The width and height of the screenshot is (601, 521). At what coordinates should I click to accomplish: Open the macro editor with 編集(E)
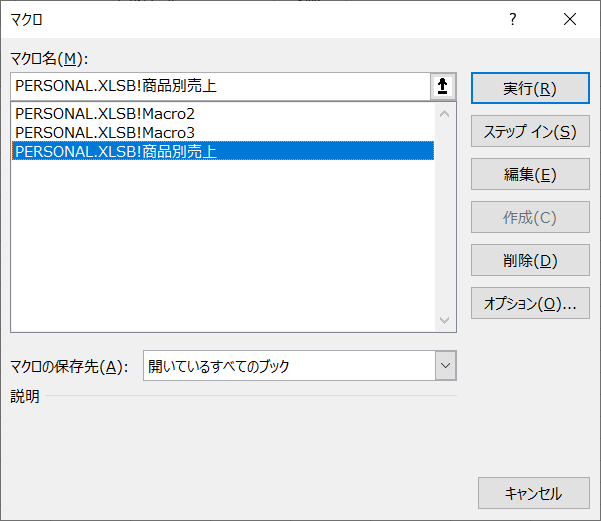click(530, 175)
